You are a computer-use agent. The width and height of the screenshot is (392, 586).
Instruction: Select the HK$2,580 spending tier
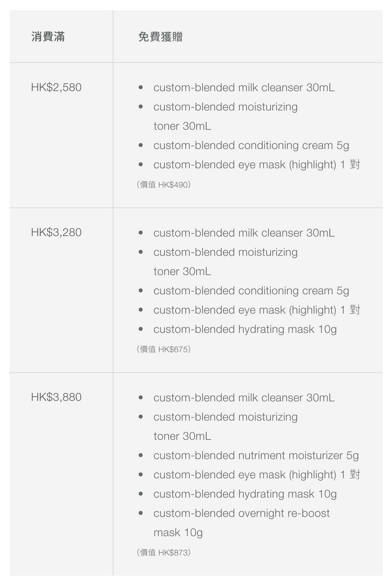(x=56, y=87)
